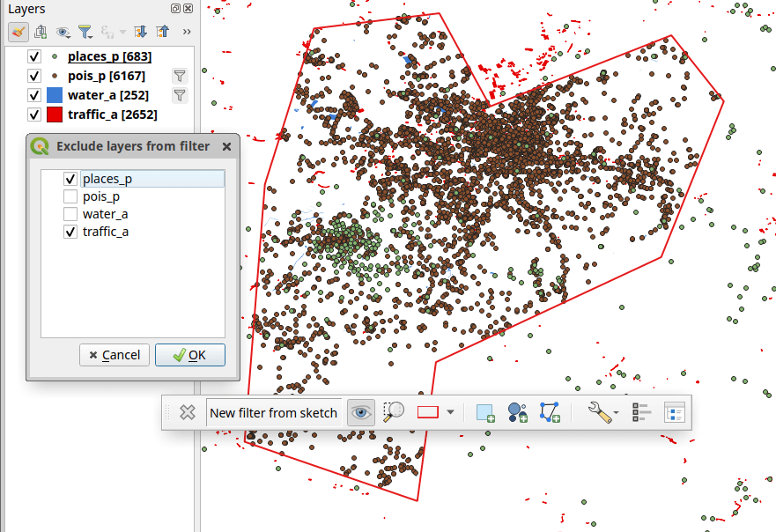This screenshot has height=532, width=776.
Task: Open the New filter from sketch dropdown
Action: pyautogui.click(x=273, y=411)
